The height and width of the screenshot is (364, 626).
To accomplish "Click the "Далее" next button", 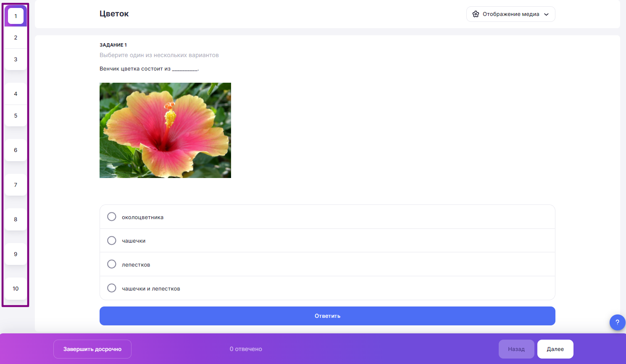I will [555, 349].
